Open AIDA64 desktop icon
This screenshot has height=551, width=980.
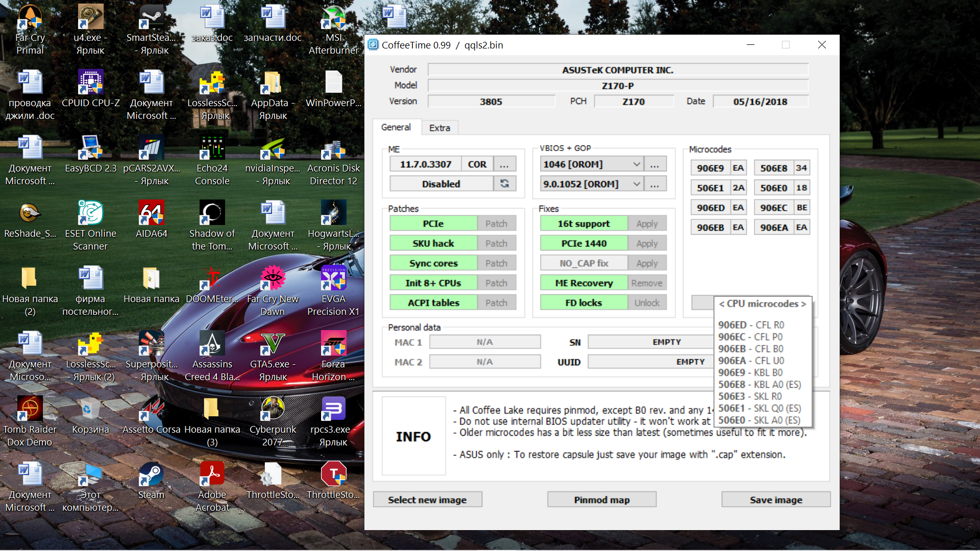(151, 213)
